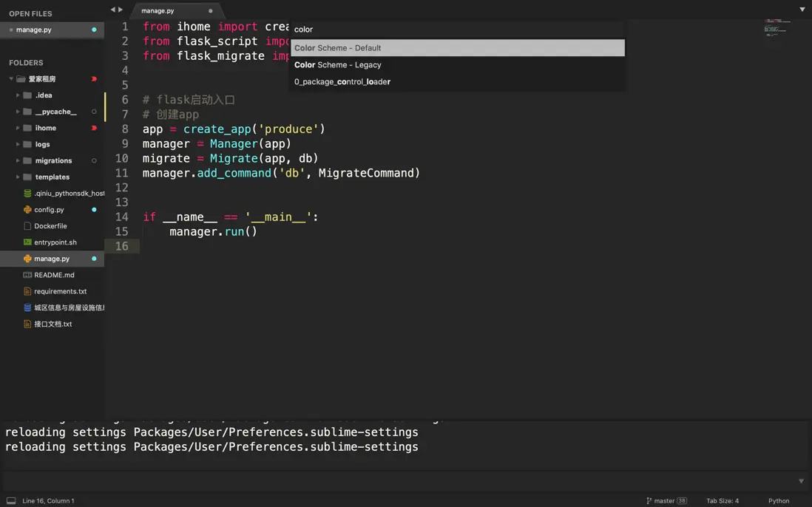The height and width of the screenshot is (507, 812).
Task: Click the Dockerfile file icon
Action: [x=27, y=226]
